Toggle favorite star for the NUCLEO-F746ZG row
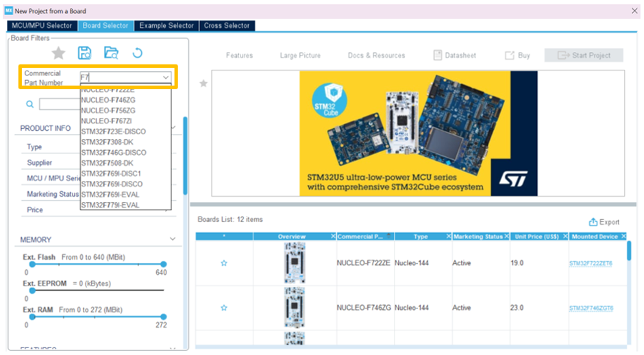This screenshot has width=644, height=355. click(x=223, y=308)
